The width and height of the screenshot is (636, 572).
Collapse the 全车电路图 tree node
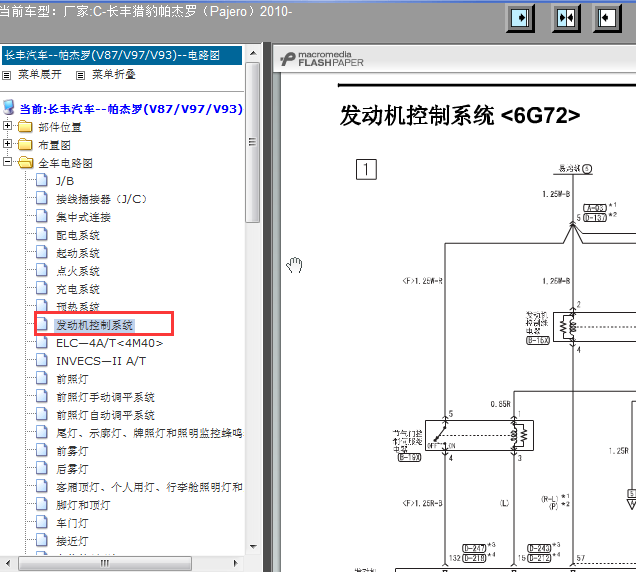coord(7,161)
